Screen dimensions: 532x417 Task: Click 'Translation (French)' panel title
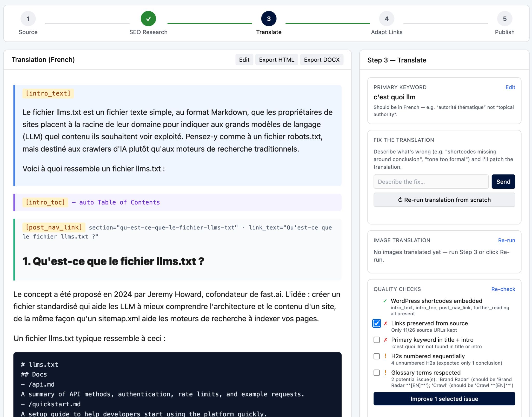coord(43,60)
